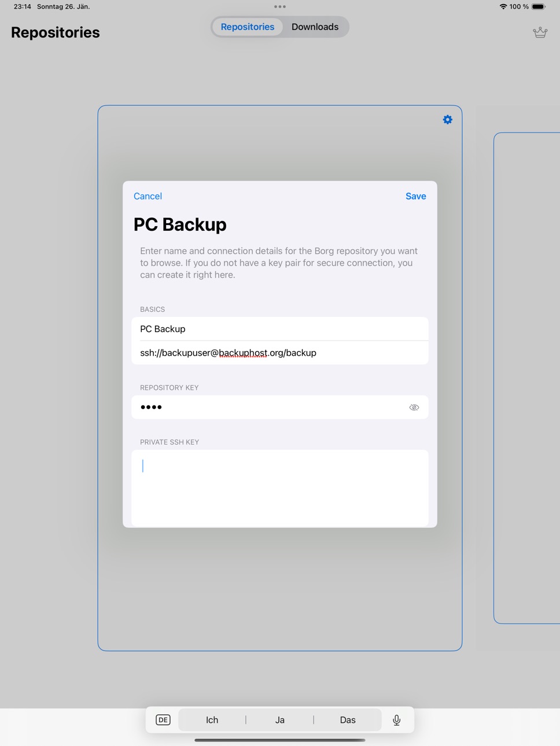Open repository settings gear icon
This screenshot has height=746, width=560.
[448, 120]
